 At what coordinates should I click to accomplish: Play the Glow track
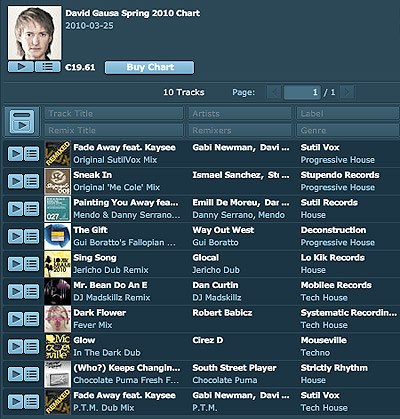[x=15, y=347]
